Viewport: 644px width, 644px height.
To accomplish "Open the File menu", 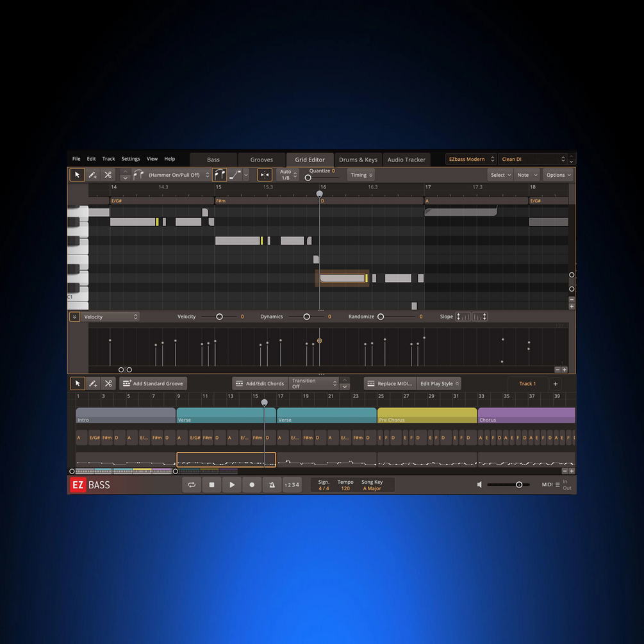I will [76, 159].
